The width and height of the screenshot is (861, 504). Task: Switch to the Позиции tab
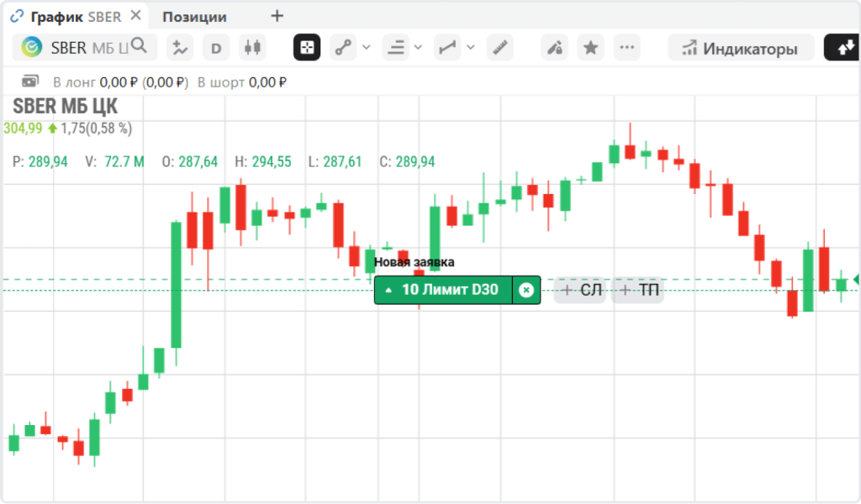pos(194,17)
